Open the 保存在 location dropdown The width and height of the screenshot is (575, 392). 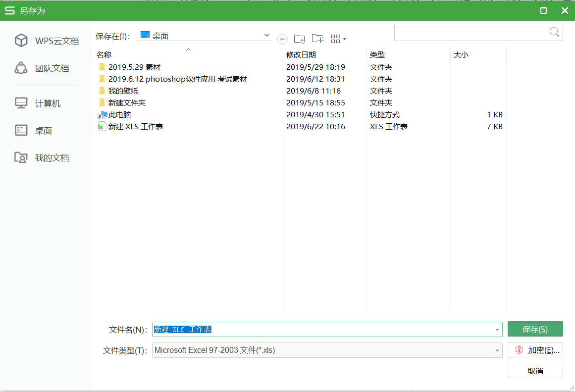pyautogui.click(x=266, y=35)
